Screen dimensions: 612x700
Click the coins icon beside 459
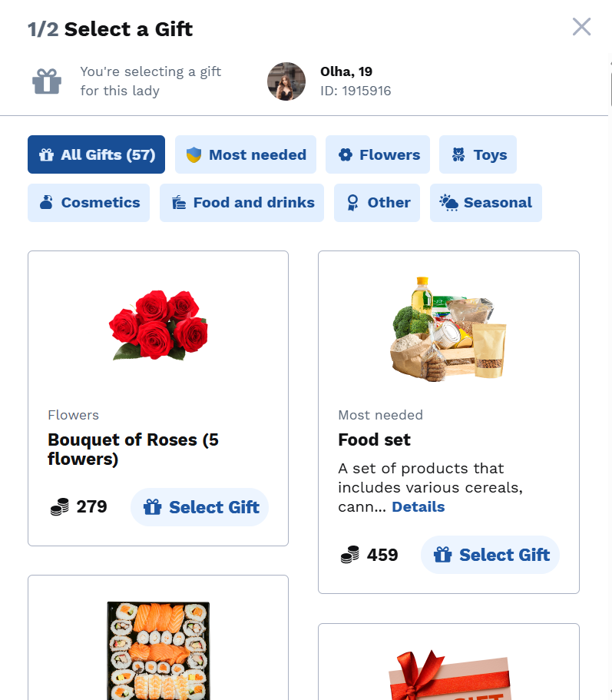pyautogui.click(x=350, y=555)
